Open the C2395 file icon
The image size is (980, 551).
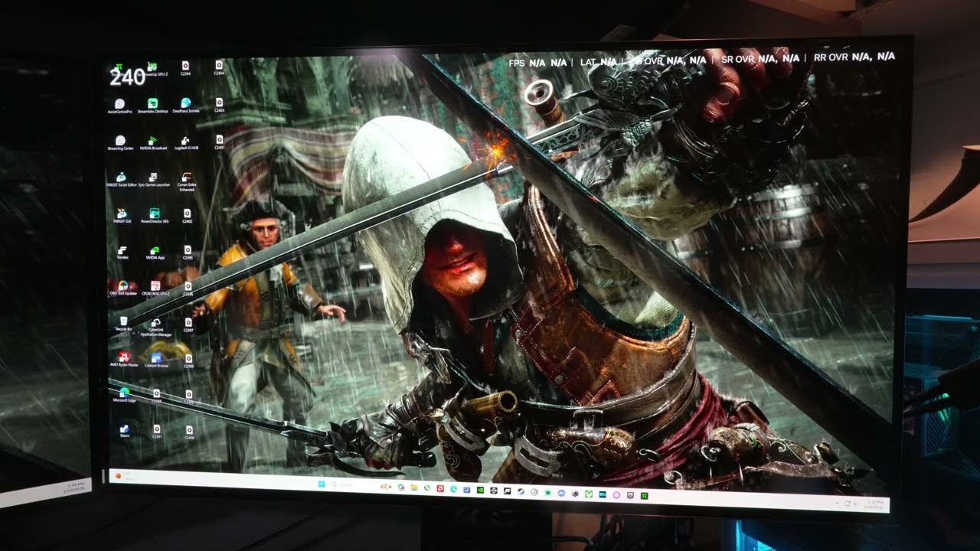[x=188, y=253]
